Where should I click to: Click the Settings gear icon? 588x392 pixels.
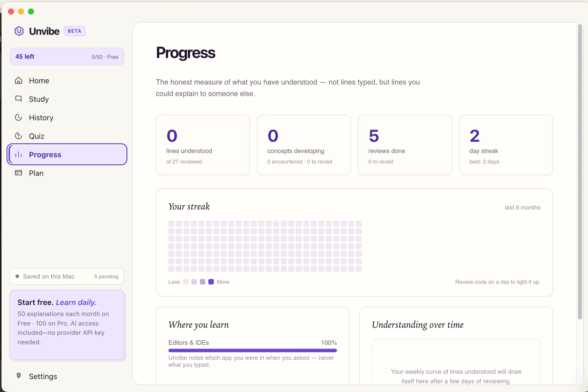[x=19, y=376]
